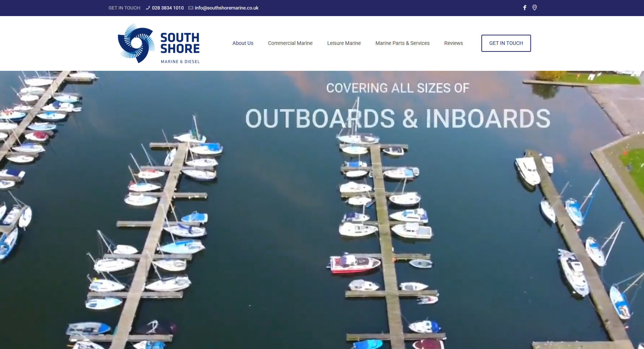Click the phone handset icon
This screenshot has width=644, height=349.
pyautogui.click(x=148, y=8)
